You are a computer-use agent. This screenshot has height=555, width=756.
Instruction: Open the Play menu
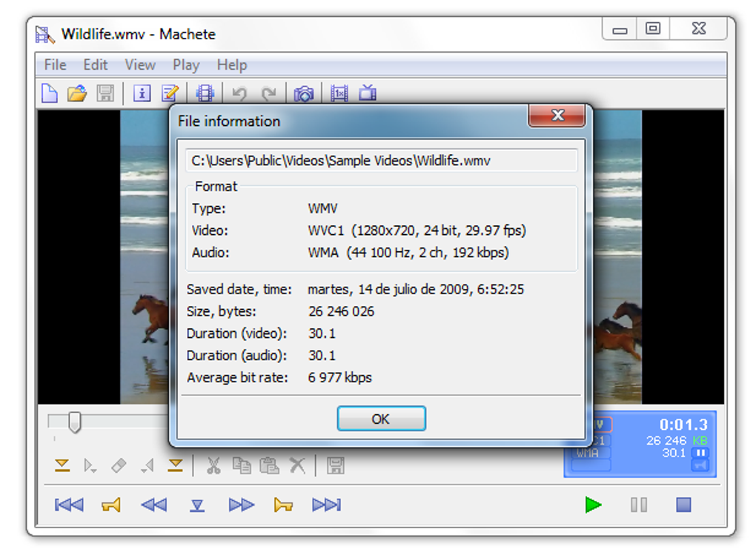coord(186,64)
